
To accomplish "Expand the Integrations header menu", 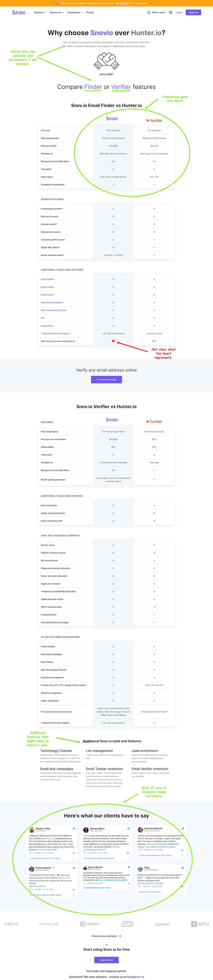I will [x=75, y=12].
